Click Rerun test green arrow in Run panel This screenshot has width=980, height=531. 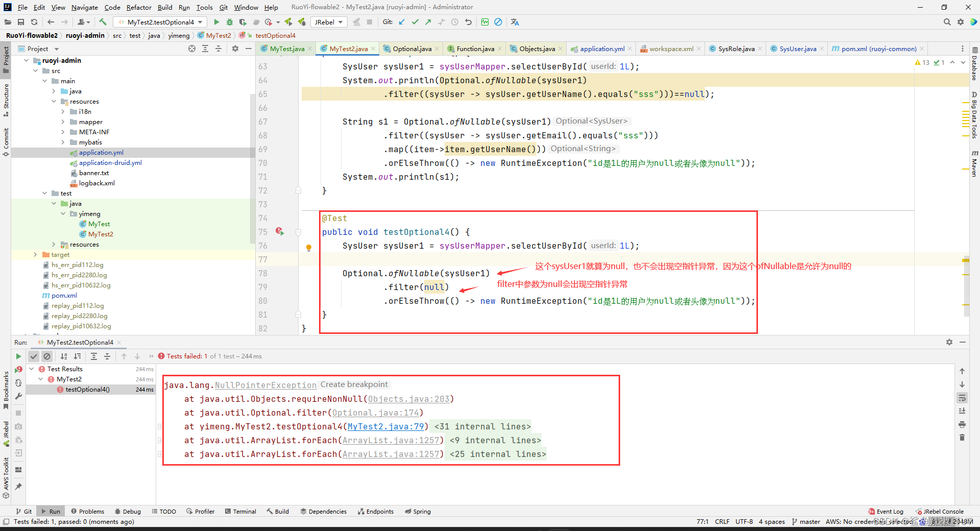[x=18, y=356]
